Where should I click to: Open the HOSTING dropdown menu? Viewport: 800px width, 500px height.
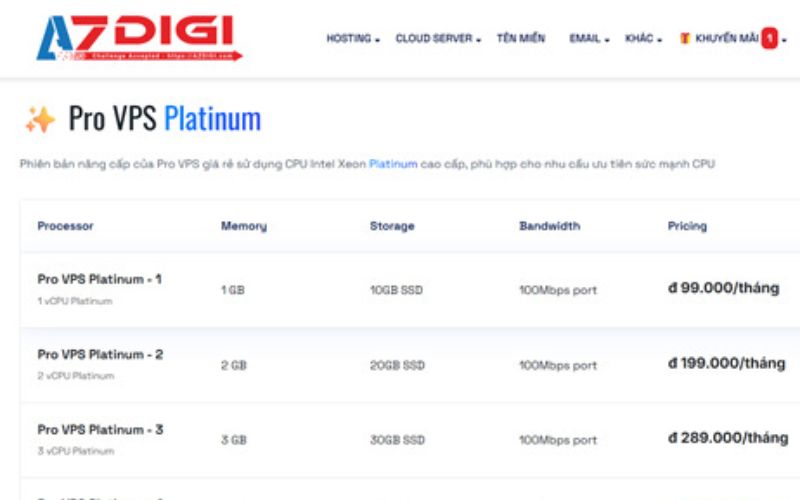coord(353,38)
